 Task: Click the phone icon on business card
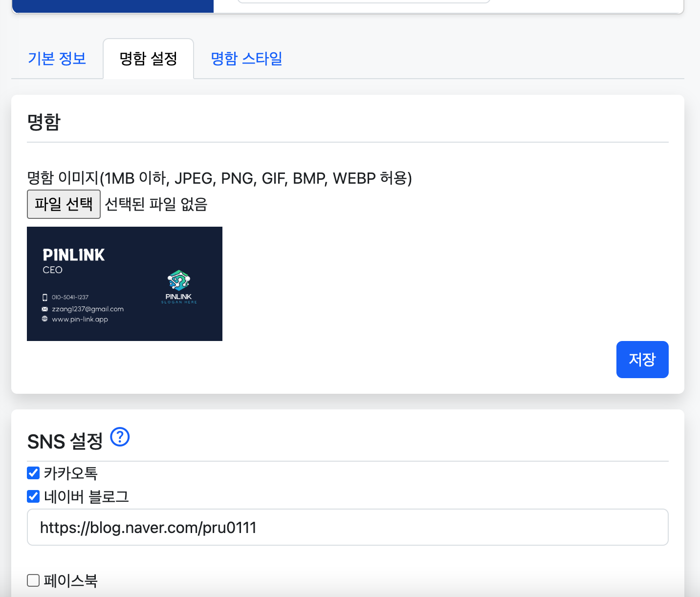[45, 297]
